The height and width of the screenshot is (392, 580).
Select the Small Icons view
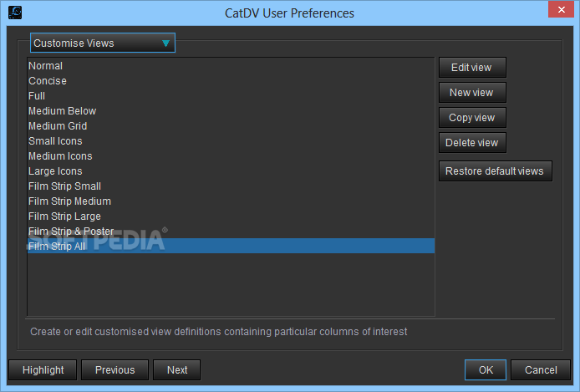tap(231, 141)
